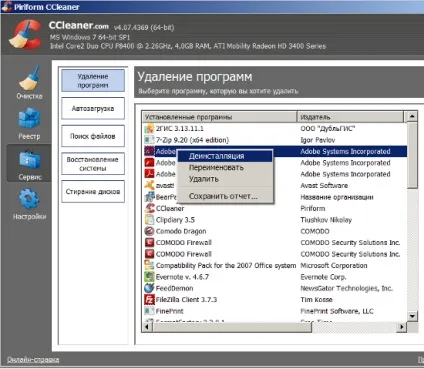Select the 2ГИС 3.13.11.1 row

tap(275, 128)
